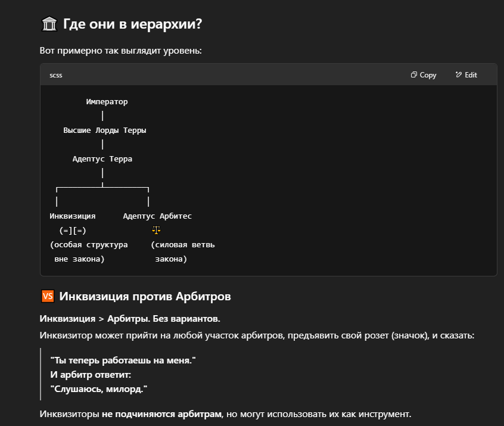Click the 'Император' node in the diagram
The image size is (504, 426).
(x=107, y=102)
